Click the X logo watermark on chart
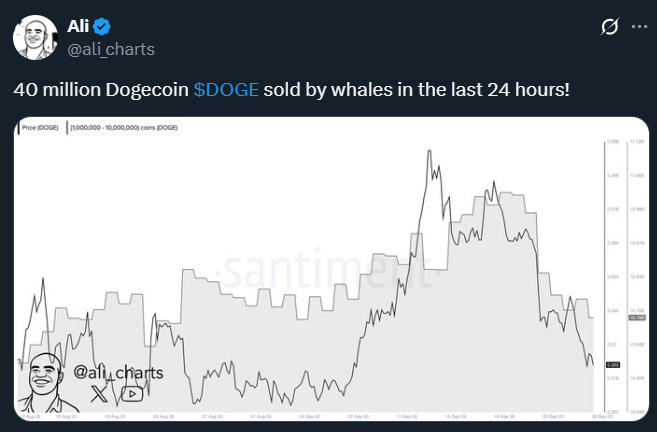The height and width of the screenshot is (432, 657). pos(99,394)
